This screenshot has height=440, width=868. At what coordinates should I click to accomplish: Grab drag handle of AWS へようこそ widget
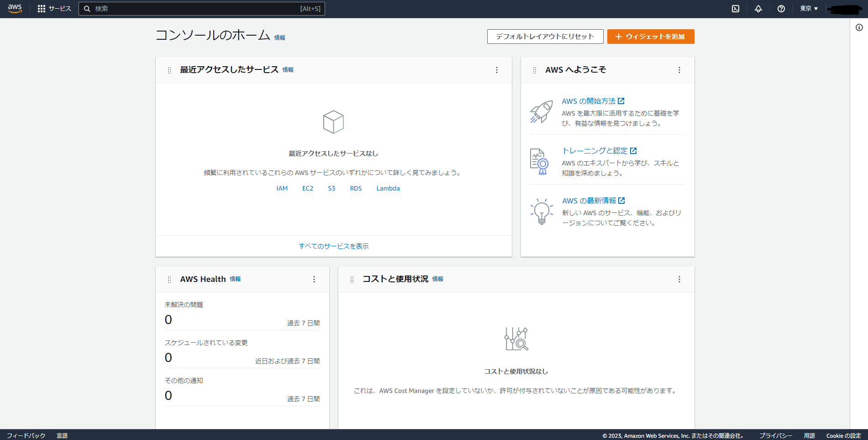click(535, 70)
